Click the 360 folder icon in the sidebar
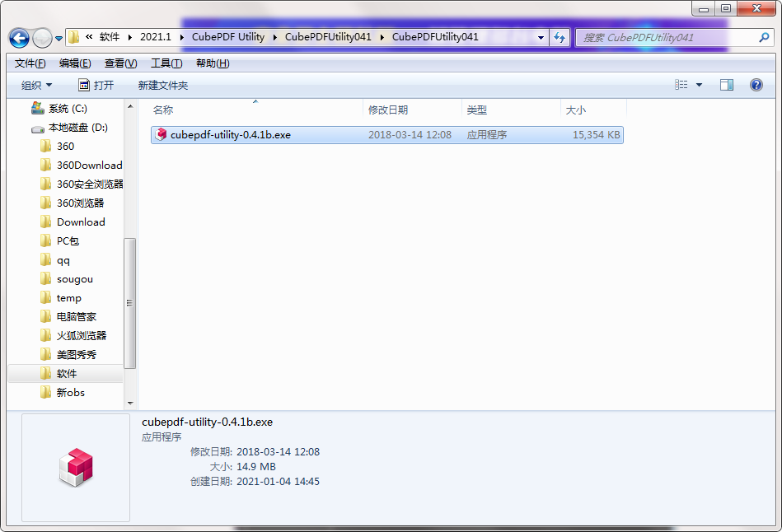 coord(47,146)
